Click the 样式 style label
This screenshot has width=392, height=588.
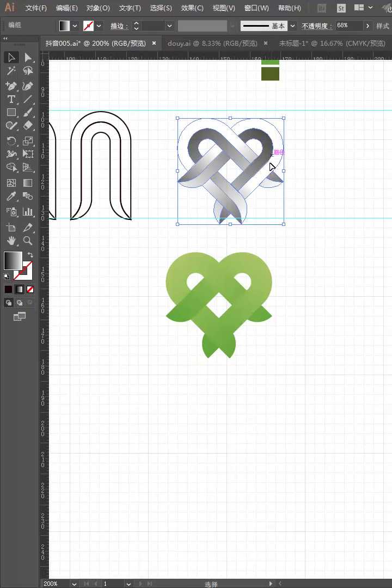coord(383,26)
